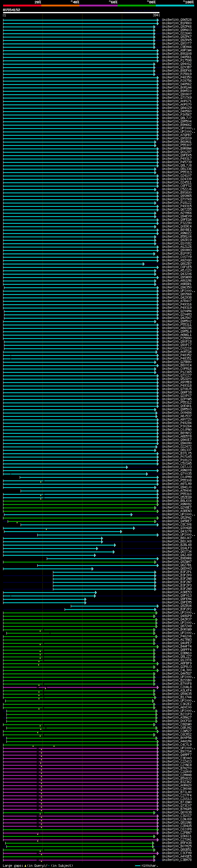Click the white query sequence ruler bar
The height and width of the screenshot is (868, 197).
81,12
